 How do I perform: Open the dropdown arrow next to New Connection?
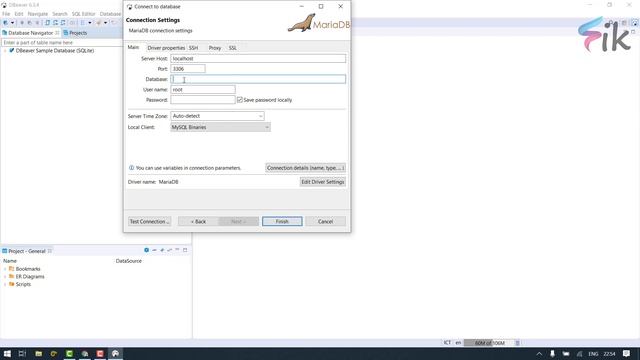(x=13, y=23)
